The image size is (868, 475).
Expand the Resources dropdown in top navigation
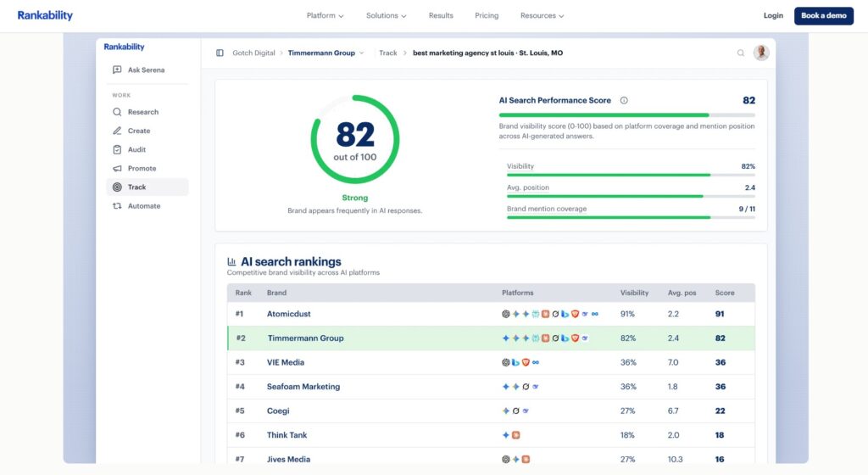(542, 15)
